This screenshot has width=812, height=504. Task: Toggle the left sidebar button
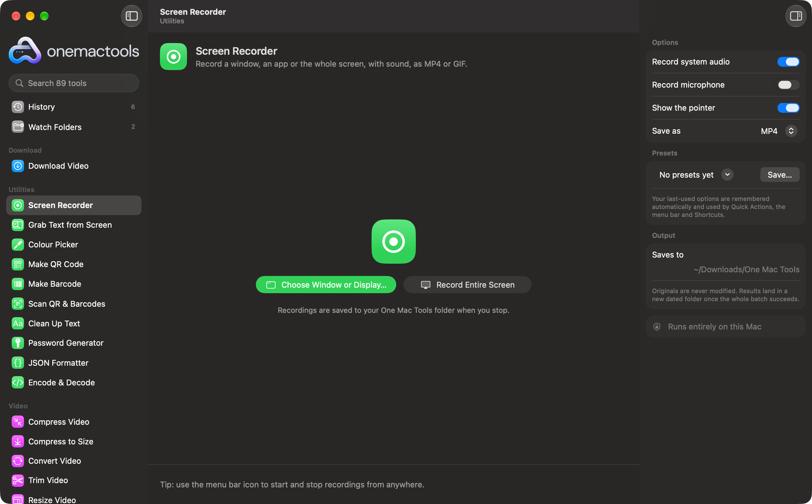pos(131,16)
